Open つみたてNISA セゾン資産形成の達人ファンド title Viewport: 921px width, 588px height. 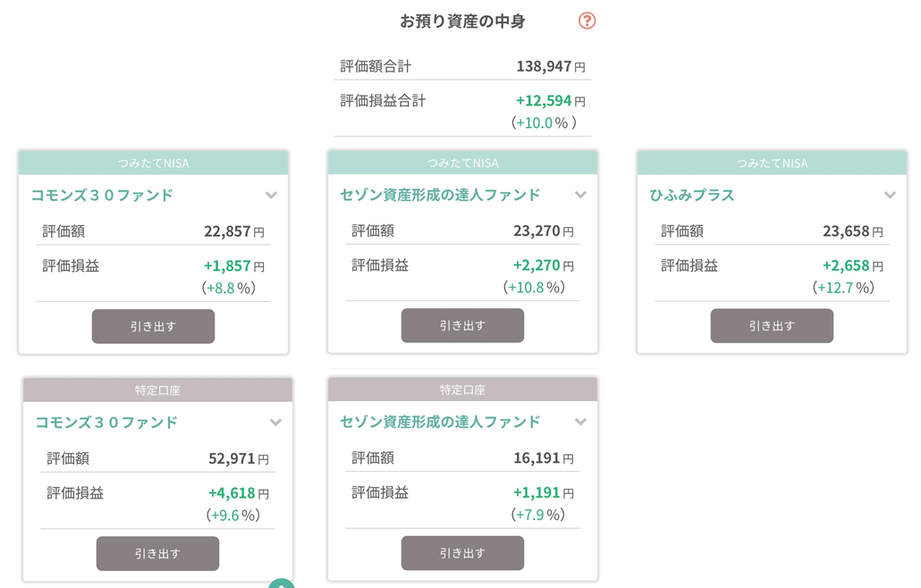[x=440, y=195]
